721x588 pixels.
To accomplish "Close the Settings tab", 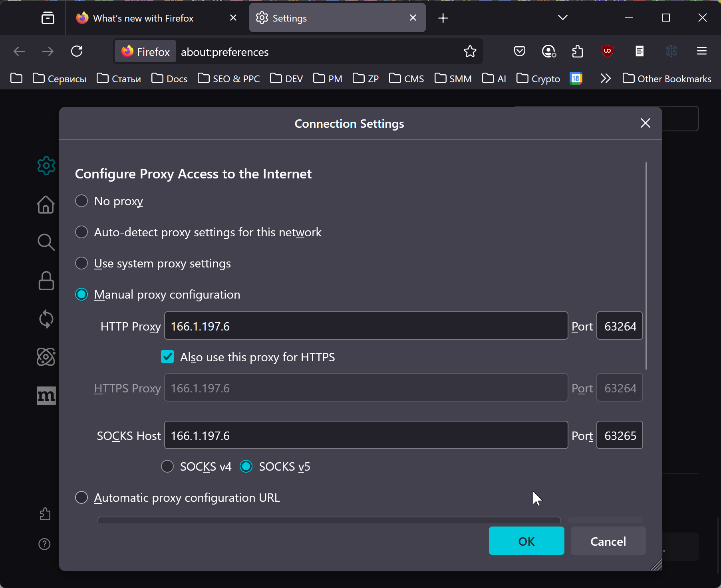I will pos(413,18).
